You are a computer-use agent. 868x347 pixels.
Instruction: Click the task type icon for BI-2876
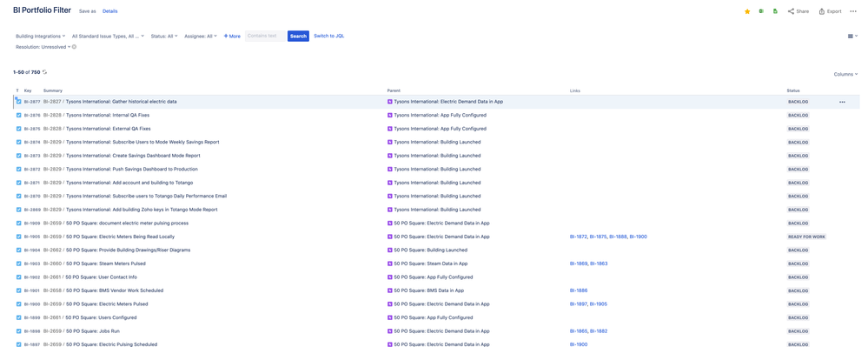pos(19,116)
